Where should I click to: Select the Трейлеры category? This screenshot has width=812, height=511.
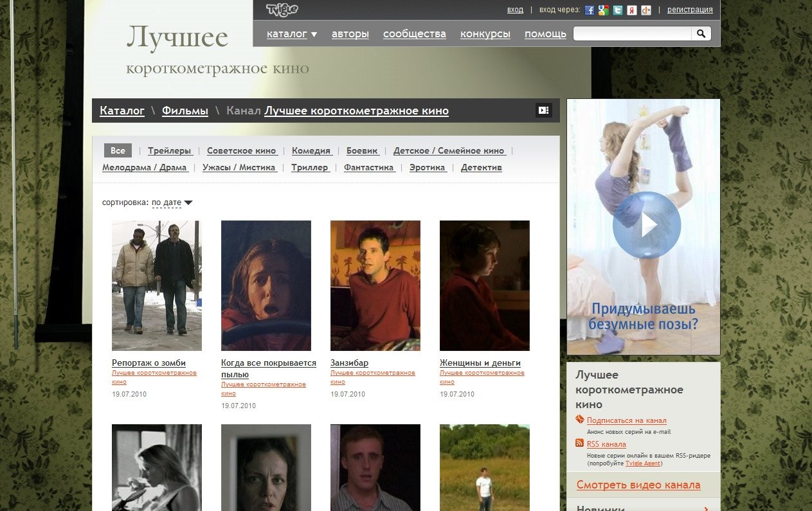170,150
